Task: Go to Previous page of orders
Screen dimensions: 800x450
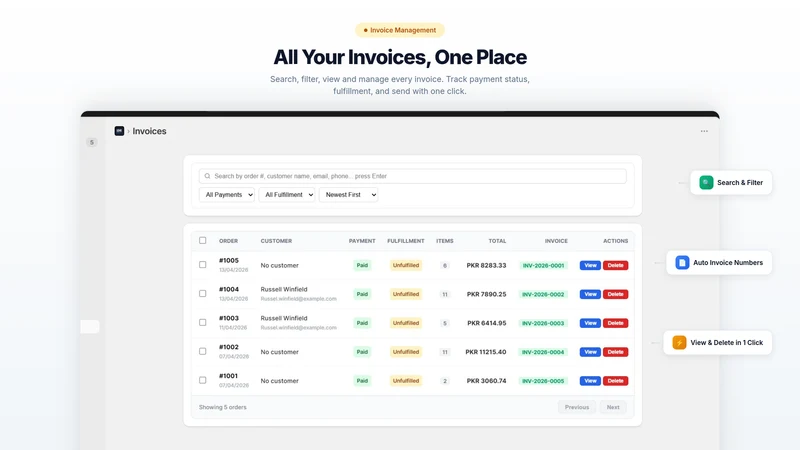Action: (577, 407)
